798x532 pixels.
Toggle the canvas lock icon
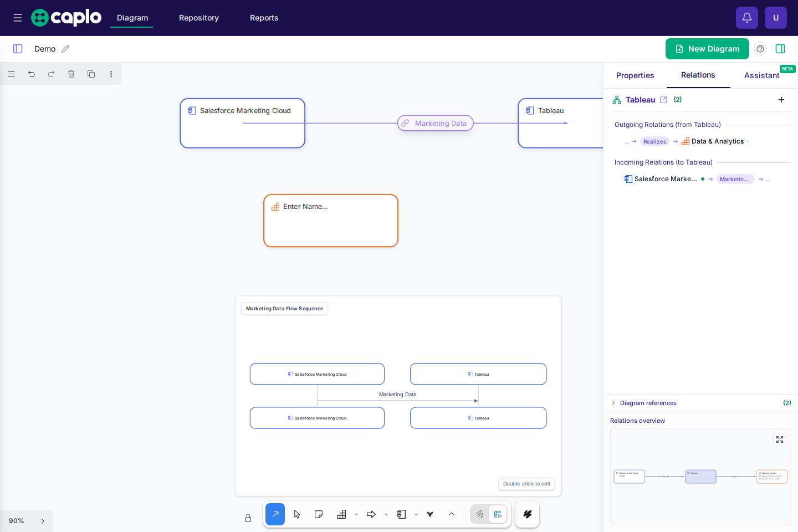coord(248,518)
